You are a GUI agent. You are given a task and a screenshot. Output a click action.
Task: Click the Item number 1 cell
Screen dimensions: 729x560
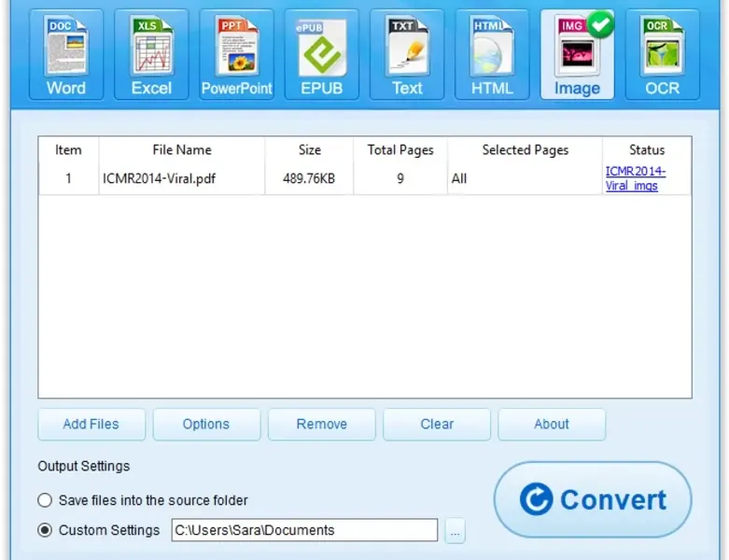[68, 178]
